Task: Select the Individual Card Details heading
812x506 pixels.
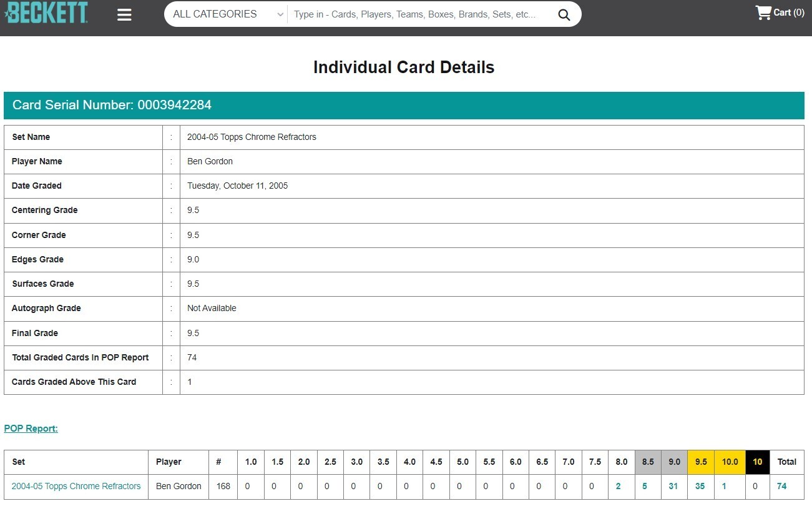Action: pyautogui.click(x=404, y=67)
